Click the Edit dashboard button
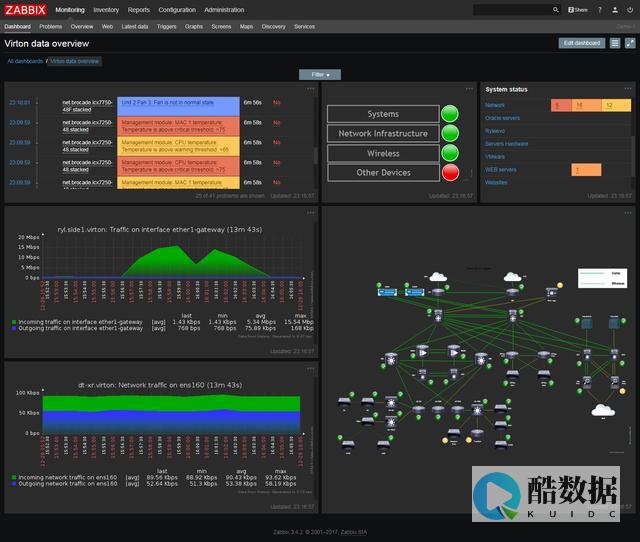The height and width of the screenshot is (542, 640). tap(582, 43)
